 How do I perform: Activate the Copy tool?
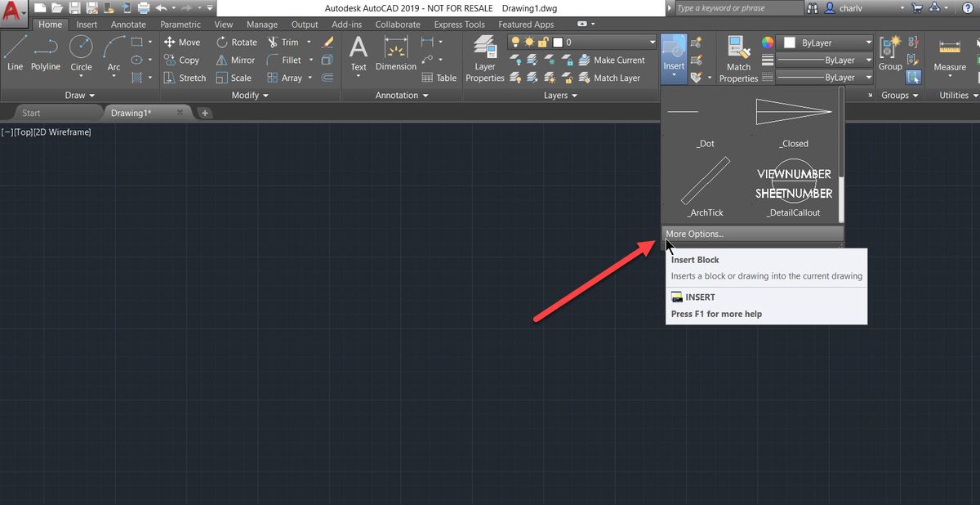pos(181,60)
